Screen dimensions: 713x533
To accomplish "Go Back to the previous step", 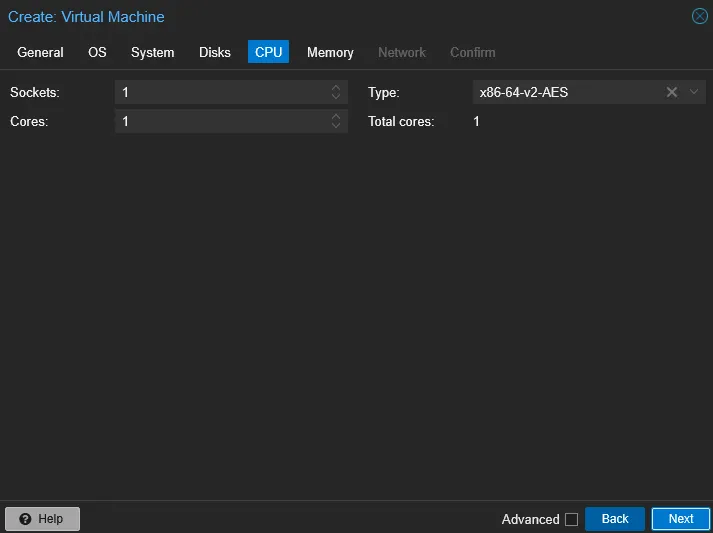I will tap(615, 519).
